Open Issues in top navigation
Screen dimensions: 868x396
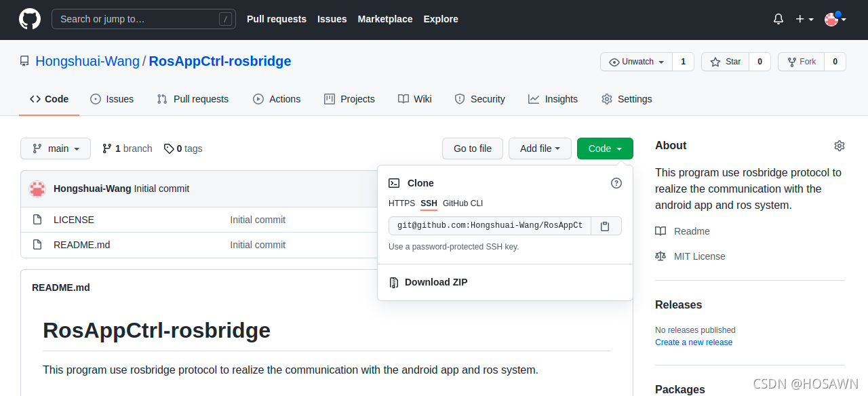332,19
